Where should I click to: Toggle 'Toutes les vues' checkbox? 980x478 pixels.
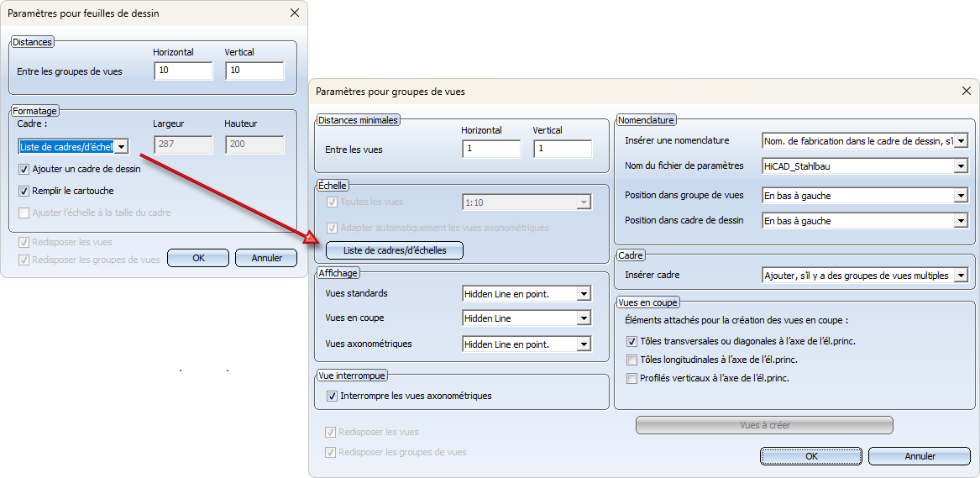click(331, 202)
